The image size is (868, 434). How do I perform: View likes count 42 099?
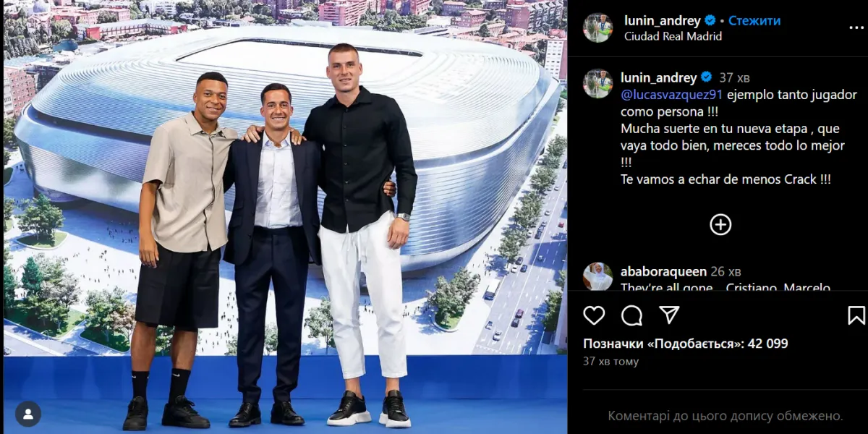[686, 344]
